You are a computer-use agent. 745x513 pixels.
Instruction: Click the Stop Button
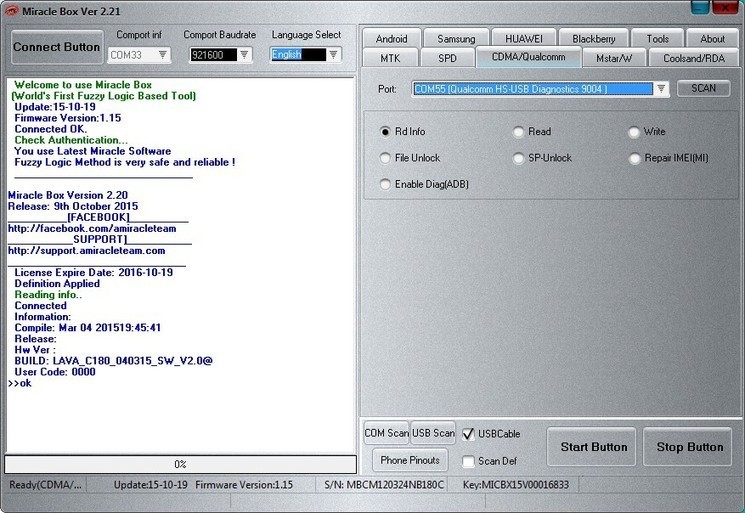coord(689,447)
